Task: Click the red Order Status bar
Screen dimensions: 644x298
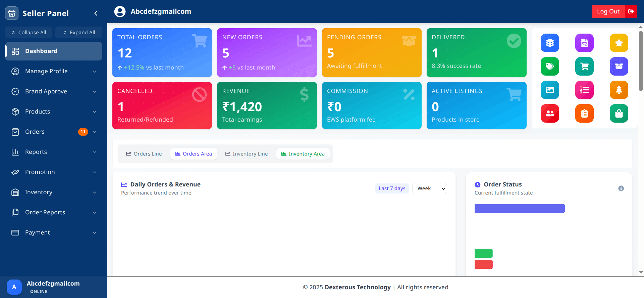Action: pos(484,264)
